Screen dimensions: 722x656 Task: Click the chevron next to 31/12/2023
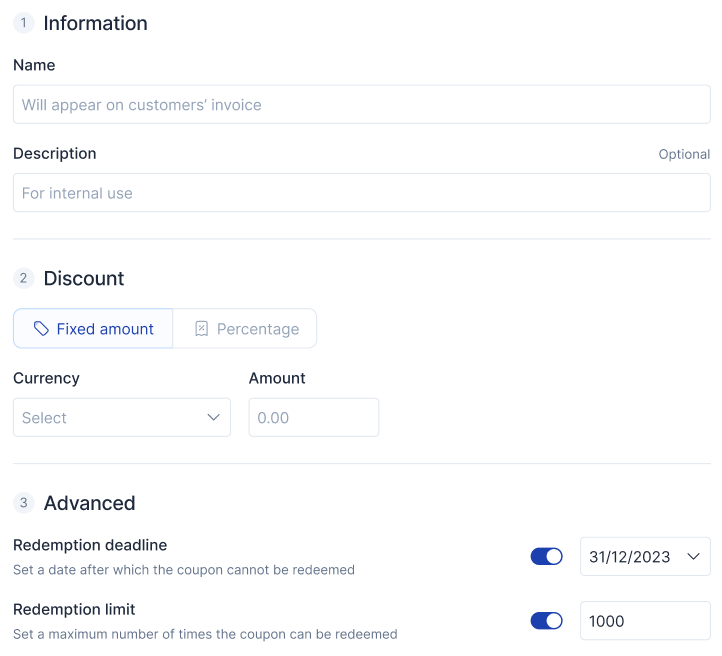[693, 556]
